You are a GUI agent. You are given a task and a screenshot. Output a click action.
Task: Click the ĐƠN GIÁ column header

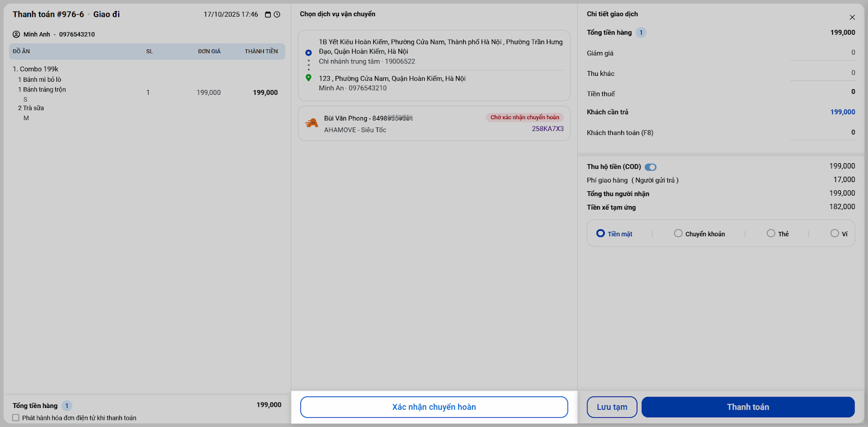coord(209,51)
